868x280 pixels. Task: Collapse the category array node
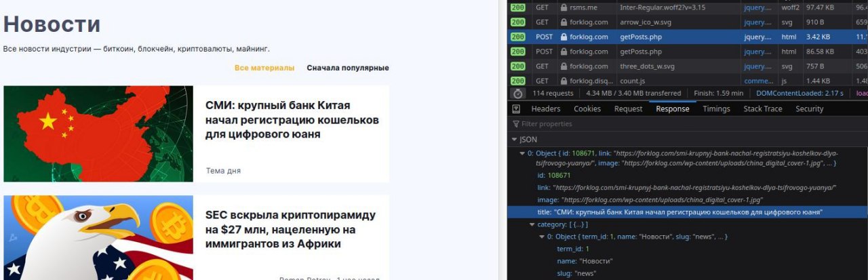coord(532,224)
